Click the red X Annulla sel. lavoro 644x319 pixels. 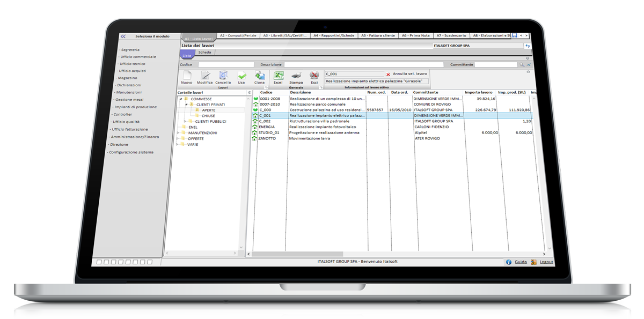388,74
